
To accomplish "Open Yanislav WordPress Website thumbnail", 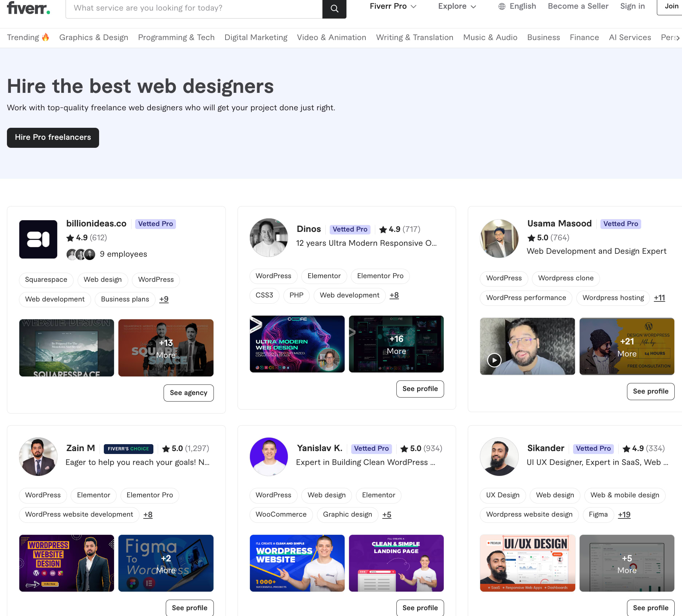I will coord(297,563).
